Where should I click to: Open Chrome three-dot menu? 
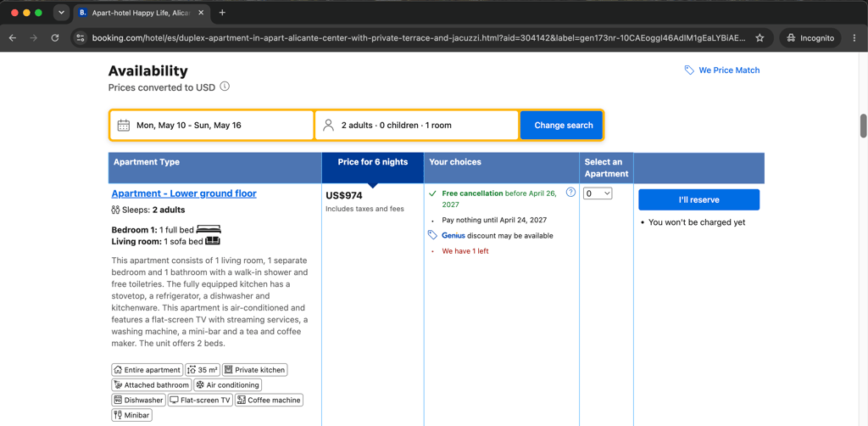pos(854,37)
